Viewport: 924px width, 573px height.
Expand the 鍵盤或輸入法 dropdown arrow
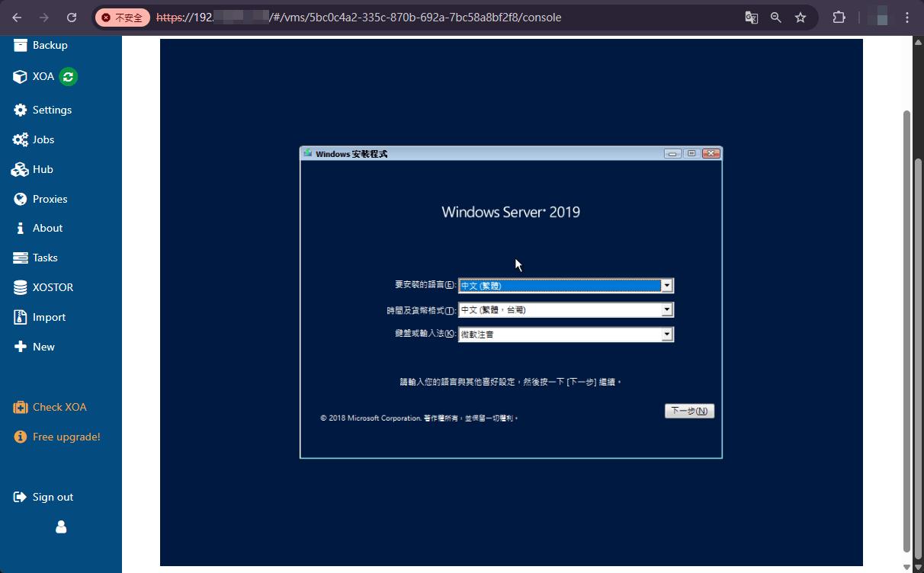[667, 335]
